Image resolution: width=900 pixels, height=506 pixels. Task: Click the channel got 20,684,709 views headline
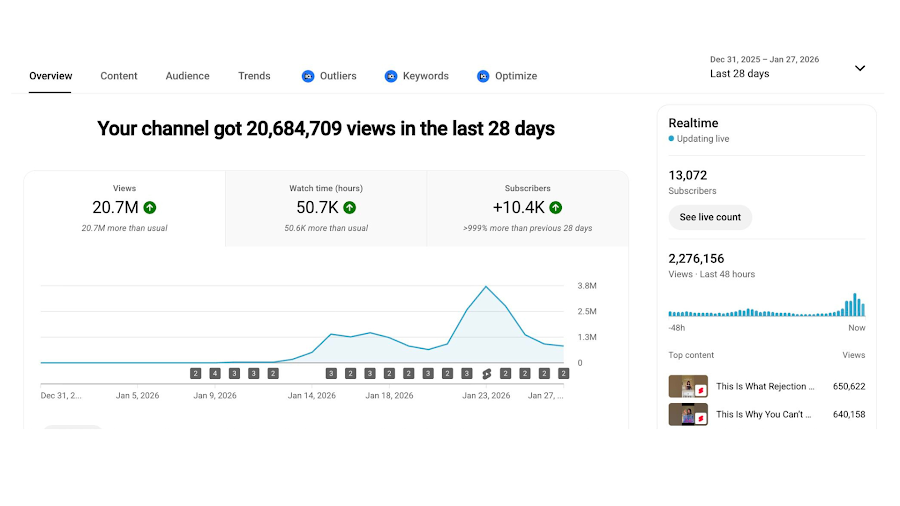click(x=326, y=129)
